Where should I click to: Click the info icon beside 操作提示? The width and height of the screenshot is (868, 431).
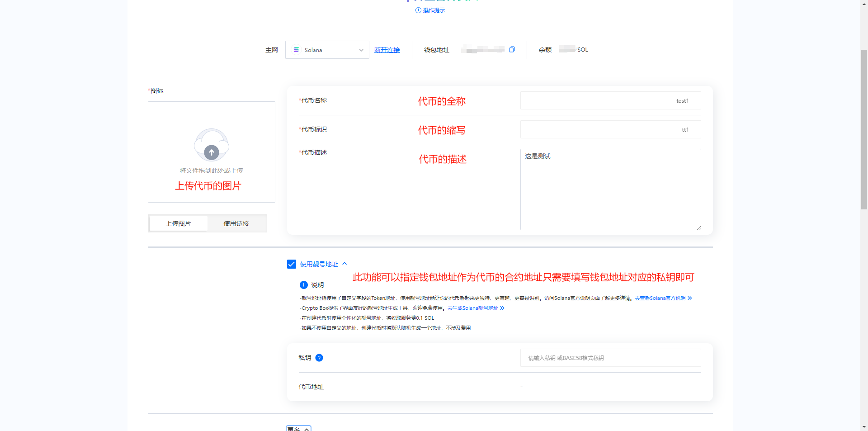pos(418,10)
